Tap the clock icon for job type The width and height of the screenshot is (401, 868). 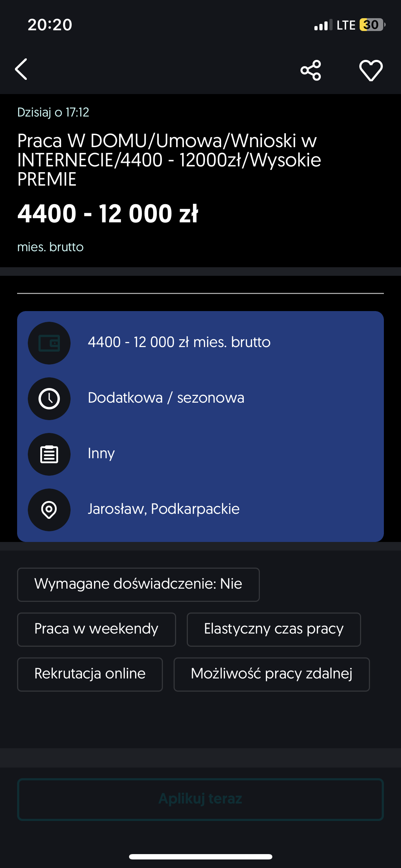pos(49,399)
